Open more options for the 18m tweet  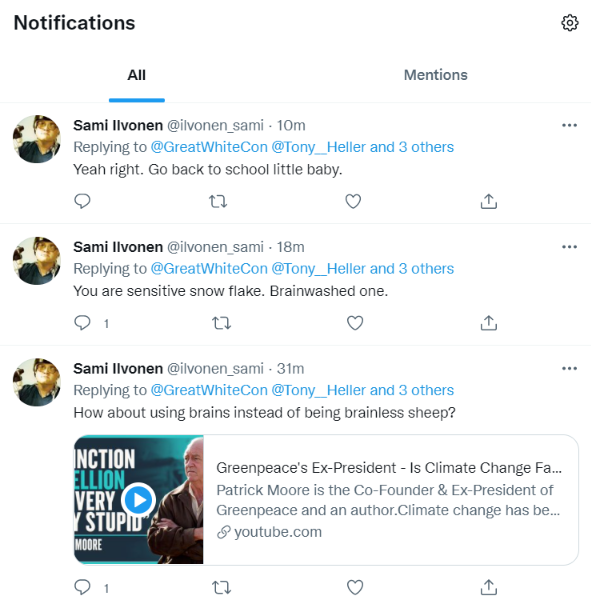569,247
